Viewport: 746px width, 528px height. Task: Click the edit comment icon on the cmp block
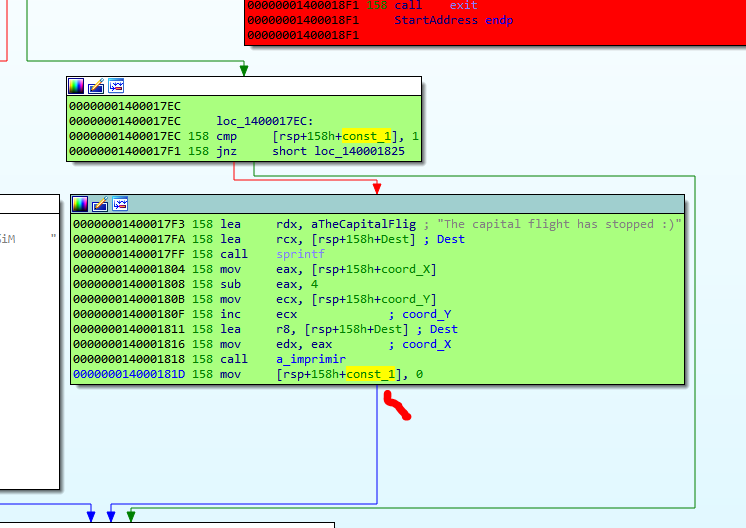click(x=96, y=86)
